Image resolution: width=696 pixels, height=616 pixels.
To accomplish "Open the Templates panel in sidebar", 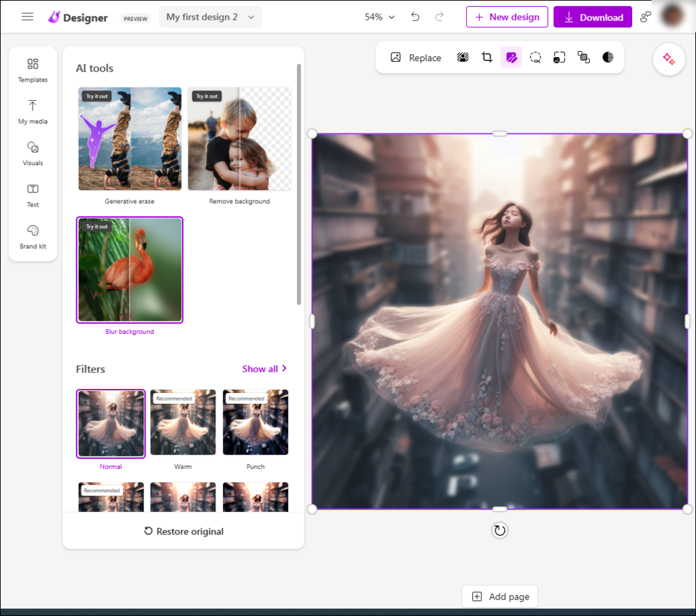I will coord(33,70).
